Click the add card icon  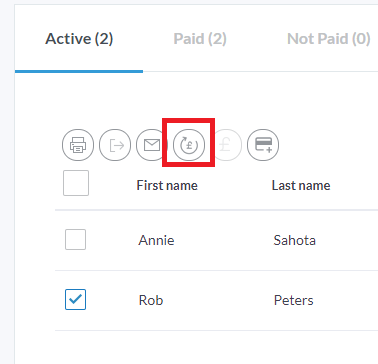tap(263, 145)
